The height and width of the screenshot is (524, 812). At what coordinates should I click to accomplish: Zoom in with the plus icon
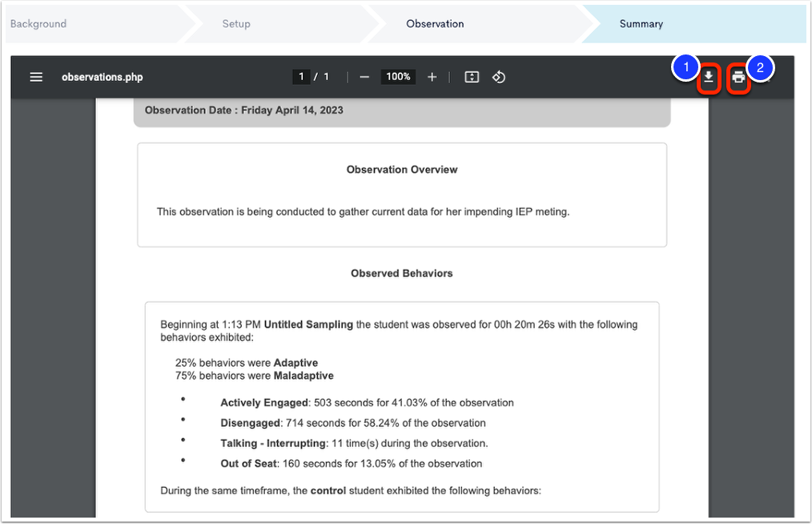pyautogui.click(x=432, y=77)
